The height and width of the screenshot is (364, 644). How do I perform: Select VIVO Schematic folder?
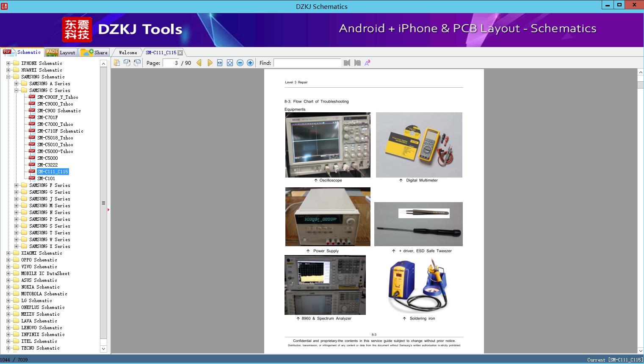point(39,267)
